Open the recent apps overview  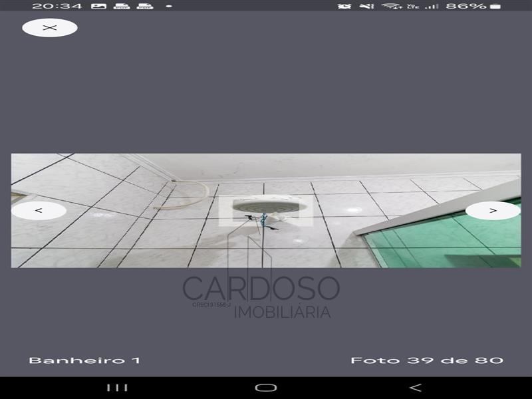pyautogui.click(x=118, y=388)
